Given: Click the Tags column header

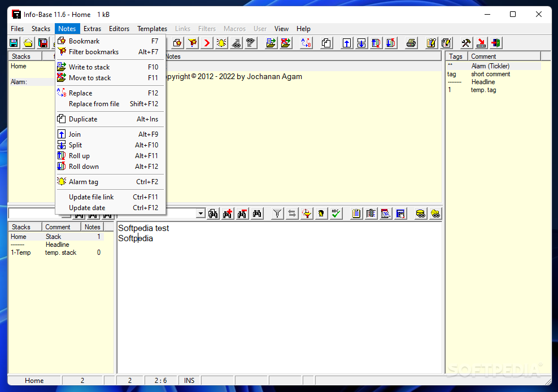Looking at the screenshot, I should coord(456,56).
